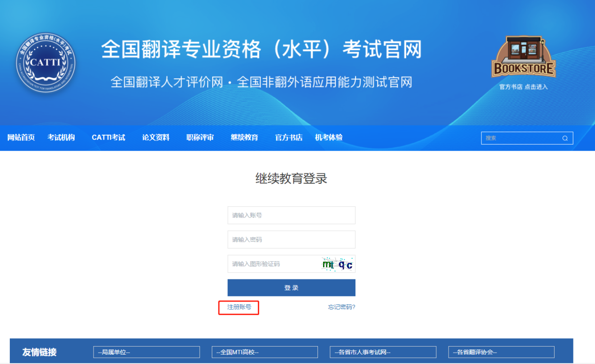Screen dimensions: 595x364
Task: Open the 各省翻译协会 dropdown
Action: pos(501,352)
